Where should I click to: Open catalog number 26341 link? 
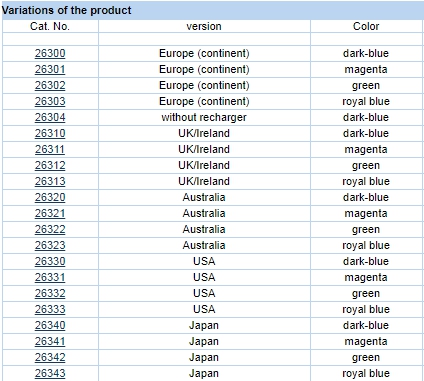tap(50, 341)
